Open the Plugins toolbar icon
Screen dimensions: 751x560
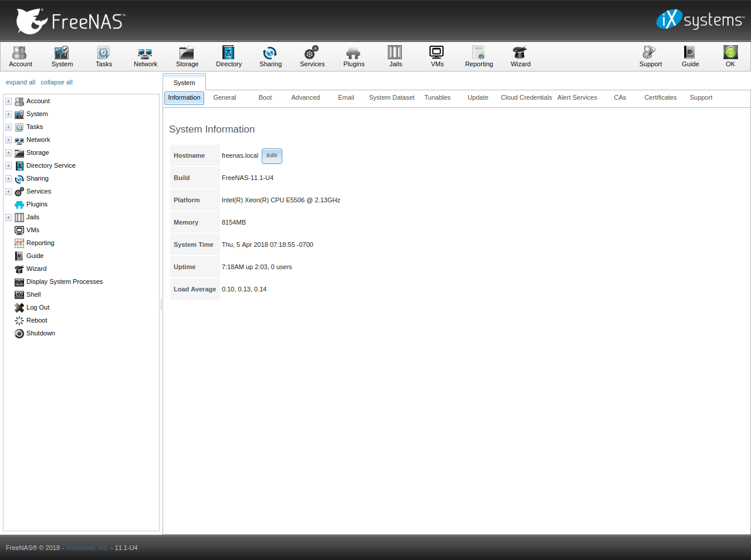pyautogui.click(x=353, y=56)
